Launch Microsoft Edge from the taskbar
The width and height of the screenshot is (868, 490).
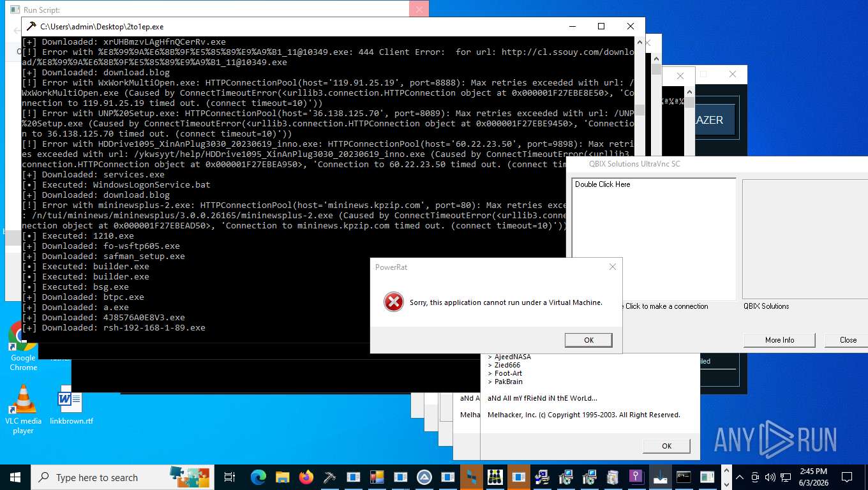pos(258,477)
